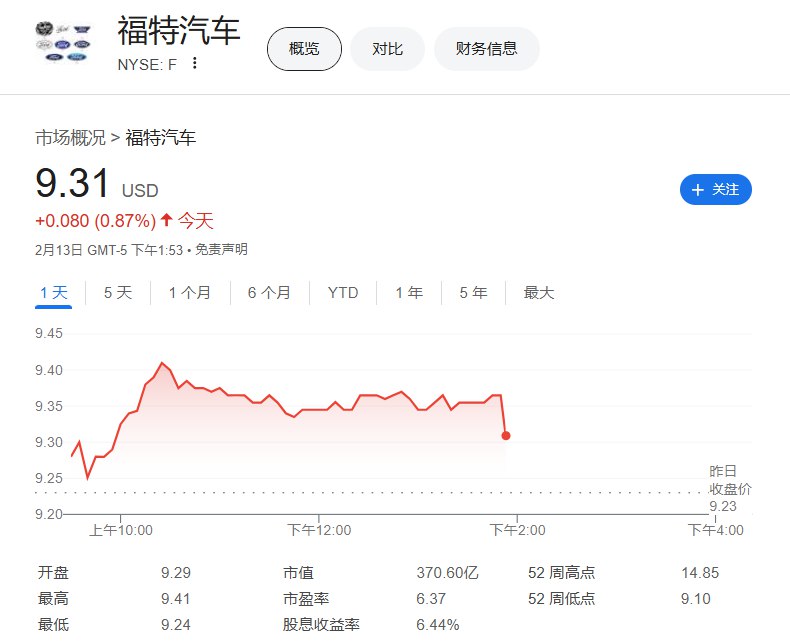Click the red up arrow beside 今天
This screenshot has height=641, width=790.
(x=167, y=220)
